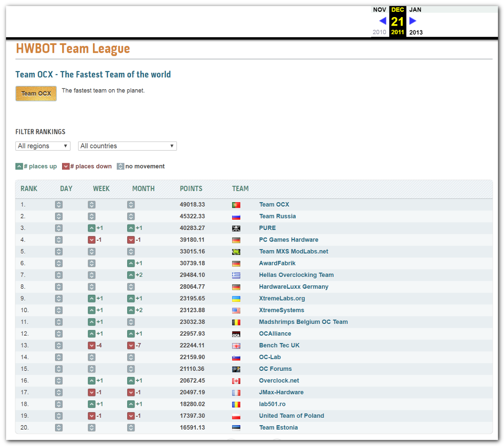Click the week down arrow in Bench Tec UK row
This screenshot has width=504, height=446.
coord(92,346)
